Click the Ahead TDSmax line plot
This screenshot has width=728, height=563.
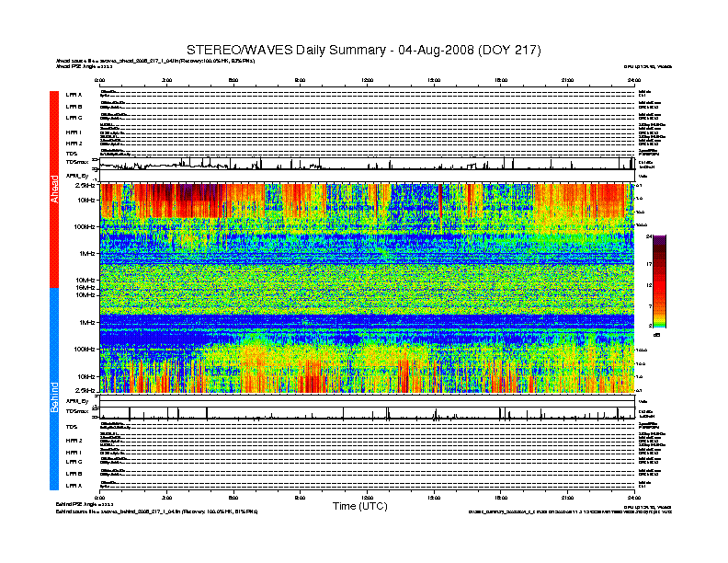point(368,164)
